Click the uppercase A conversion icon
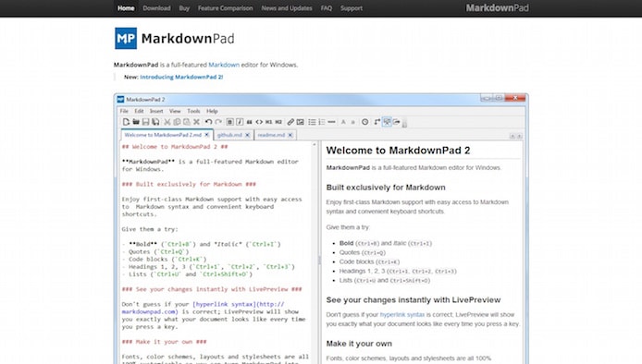The width and height of the screenshot is (642, 364). [343, 122]
